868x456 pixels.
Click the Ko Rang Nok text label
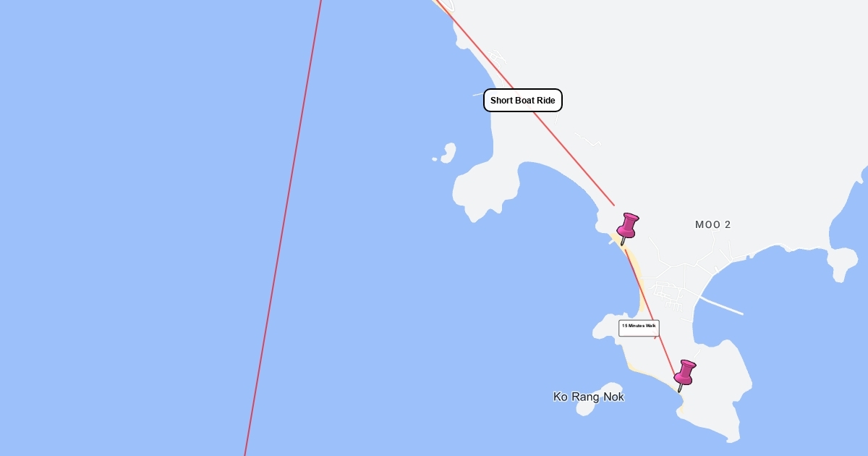[589, 397]
